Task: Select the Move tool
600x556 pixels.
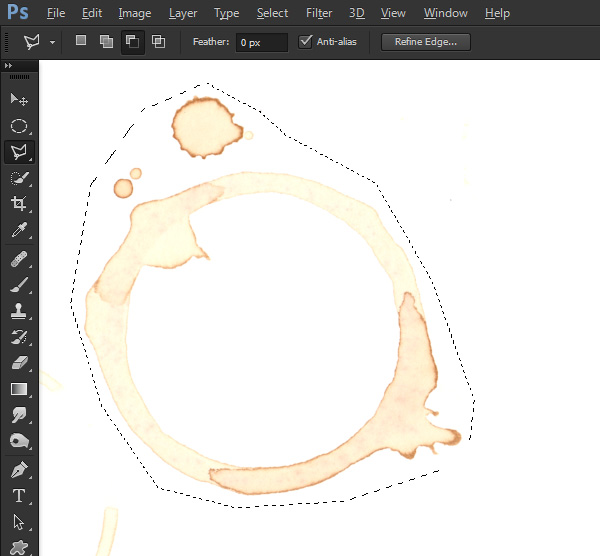Action: pyautogui.click(x=19, y=99)
